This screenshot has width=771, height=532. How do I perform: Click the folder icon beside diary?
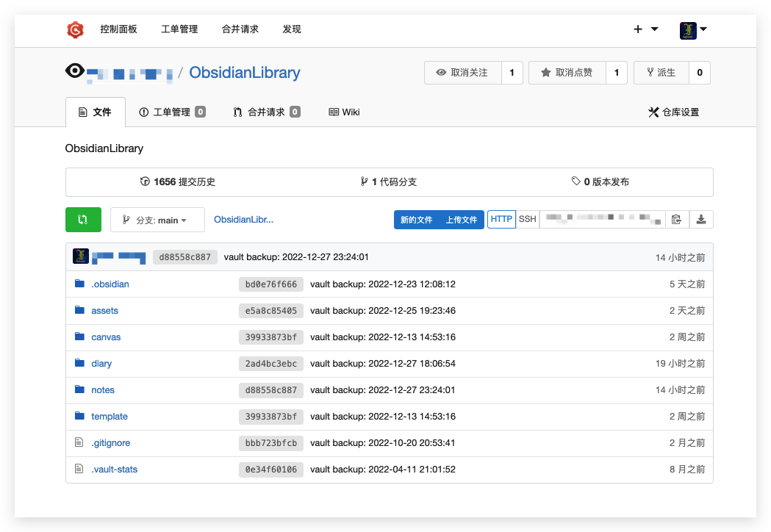[x=79, y=363]
